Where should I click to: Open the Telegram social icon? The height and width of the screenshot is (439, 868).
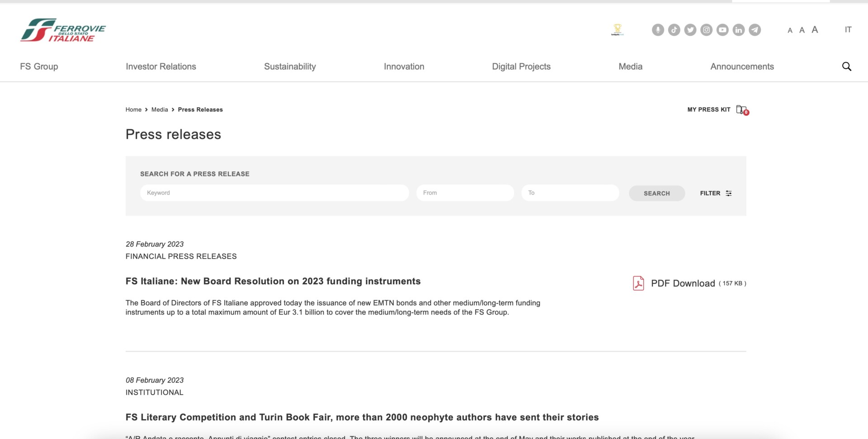(755, 30)
